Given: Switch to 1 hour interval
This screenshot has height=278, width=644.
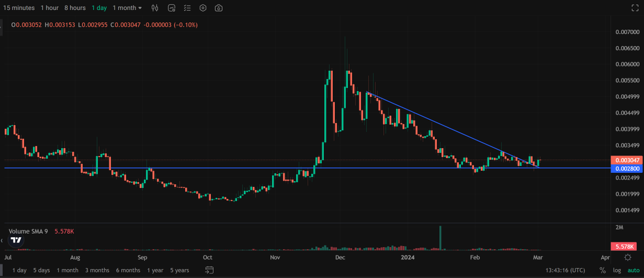Looking at the screenshot, I should click(50, 8).
